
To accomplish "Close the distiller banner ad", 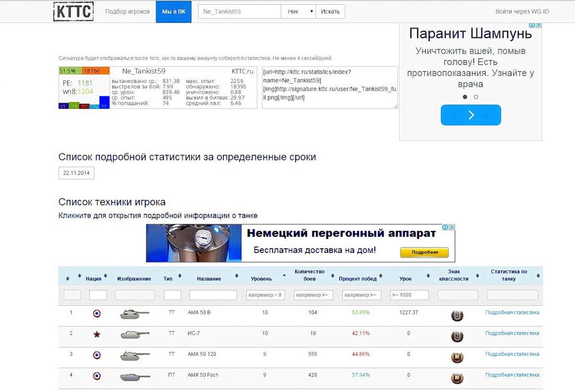I will 452,228.
